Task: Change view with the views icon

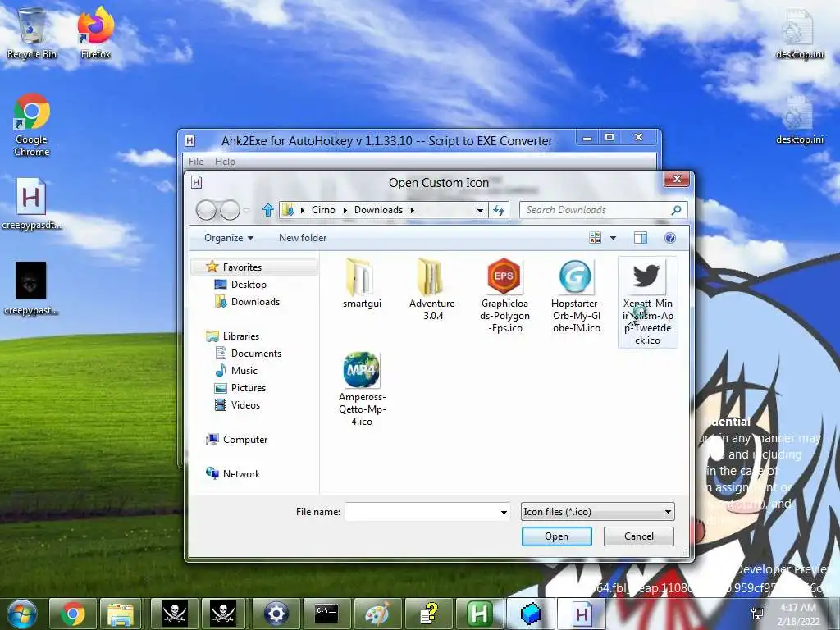Action: tap(596, 238)
